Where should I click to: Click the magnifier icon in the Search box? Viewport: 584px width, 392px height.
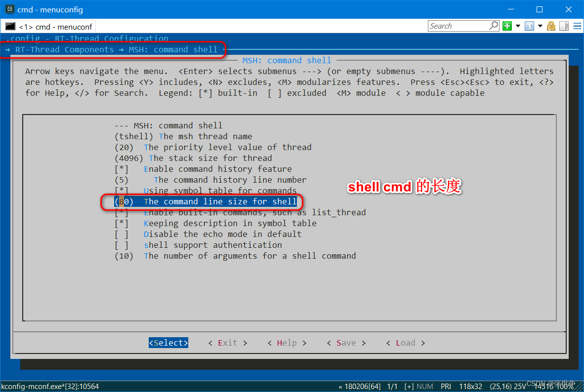click(x=494, y=26)
